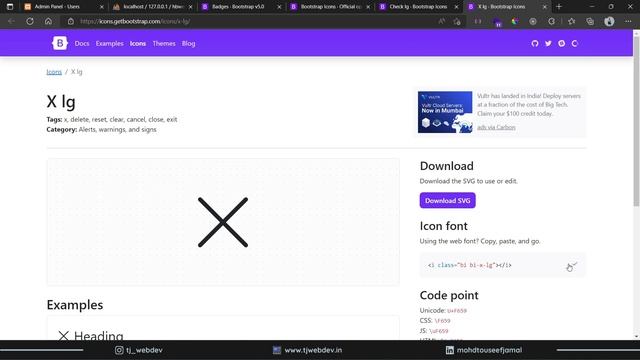Switch to Badges · Bootstrap v5.0 tab

[241, 7]
